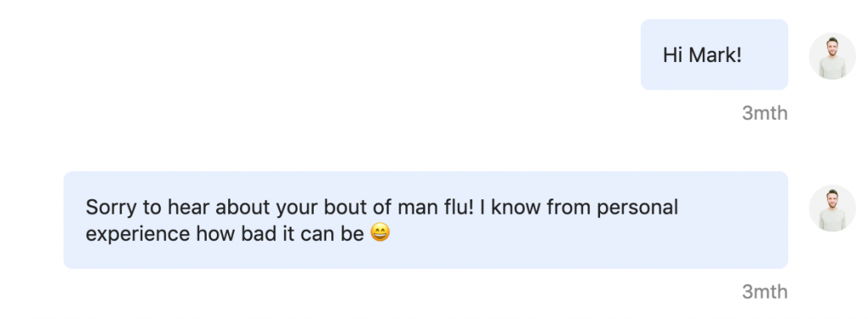Click the word "hear" in the second message
868x319 pixels.
189,207
